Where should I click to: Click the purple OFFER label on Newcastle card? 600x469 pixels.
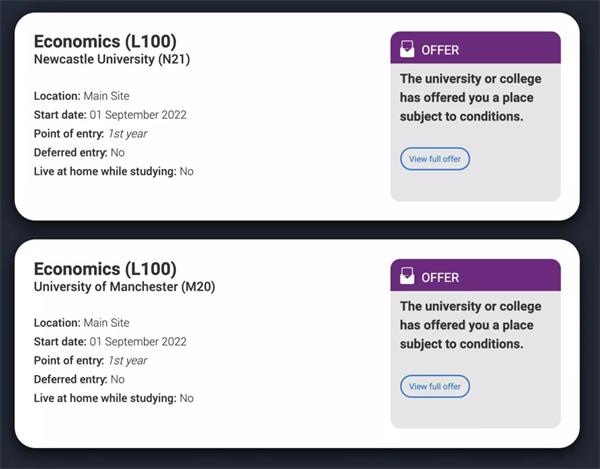440,50
